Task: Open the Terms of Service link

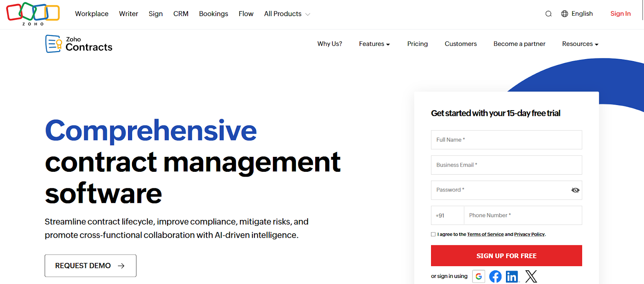Action: [x=485, y=234]
